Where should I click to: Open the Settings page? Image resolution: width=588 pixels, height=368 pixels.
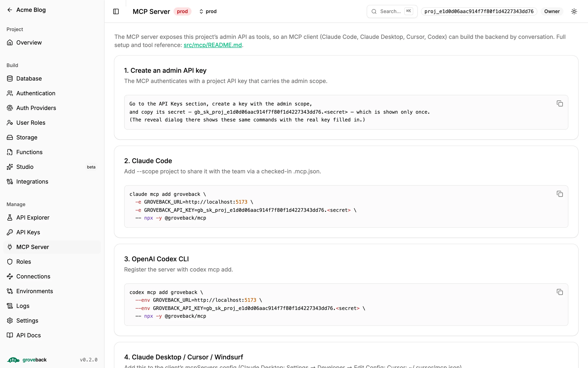click(x=52, y=321)
